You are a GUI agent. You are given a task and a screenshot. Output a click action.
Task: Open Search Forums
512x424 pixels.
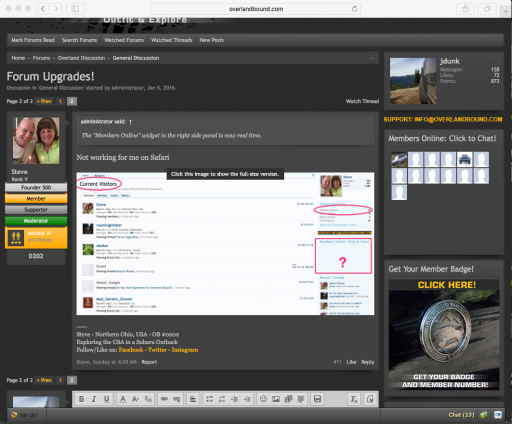[79, 40]
